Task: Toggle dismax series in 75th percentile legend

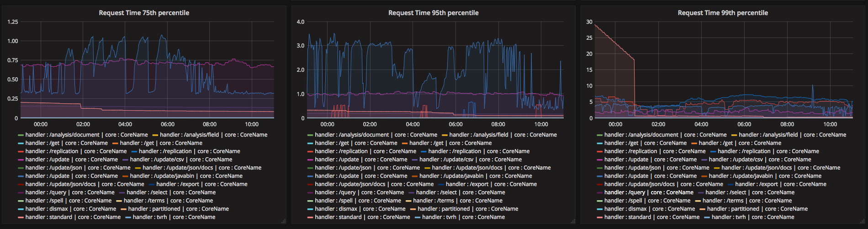Action: pos(71,209)
